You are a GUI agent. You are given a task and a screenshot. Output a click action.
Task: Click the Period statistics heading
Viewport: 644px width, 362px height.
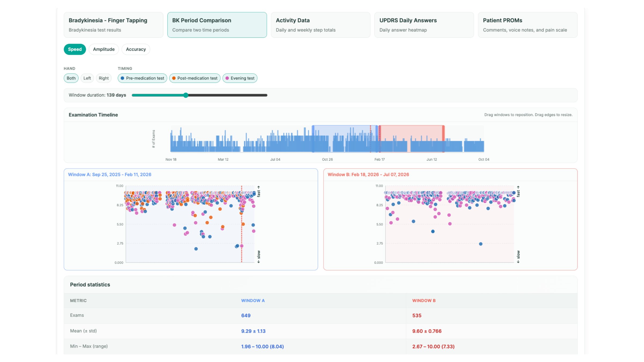pyautogui.click(x=90, y=285)
